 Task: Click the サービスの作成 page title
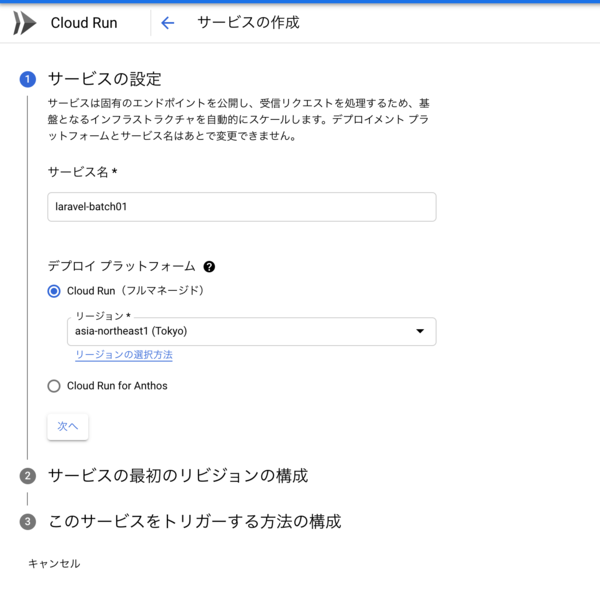pos(248,23)
